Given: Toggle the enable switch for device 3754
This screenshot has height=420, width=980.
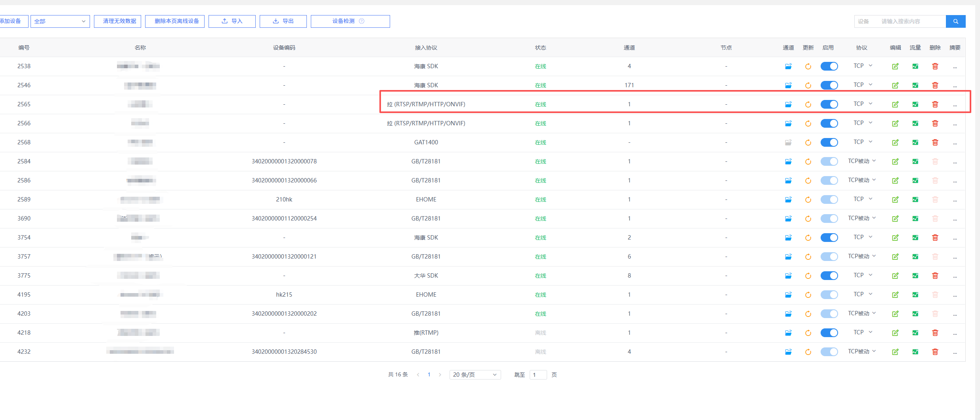Looking at the screenshot, I should pos(829,238).
